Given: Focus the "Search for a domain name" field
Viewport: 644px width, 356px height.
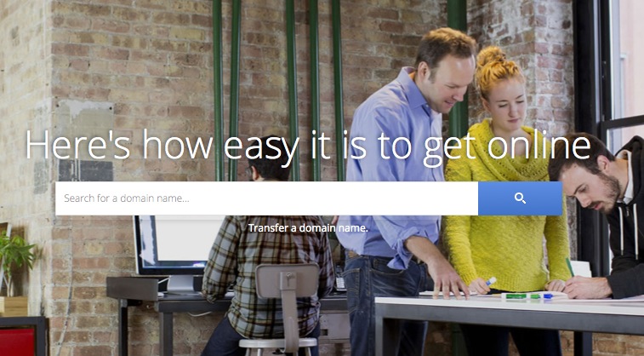Looking at the screenshot, I should tap(266, 198).
